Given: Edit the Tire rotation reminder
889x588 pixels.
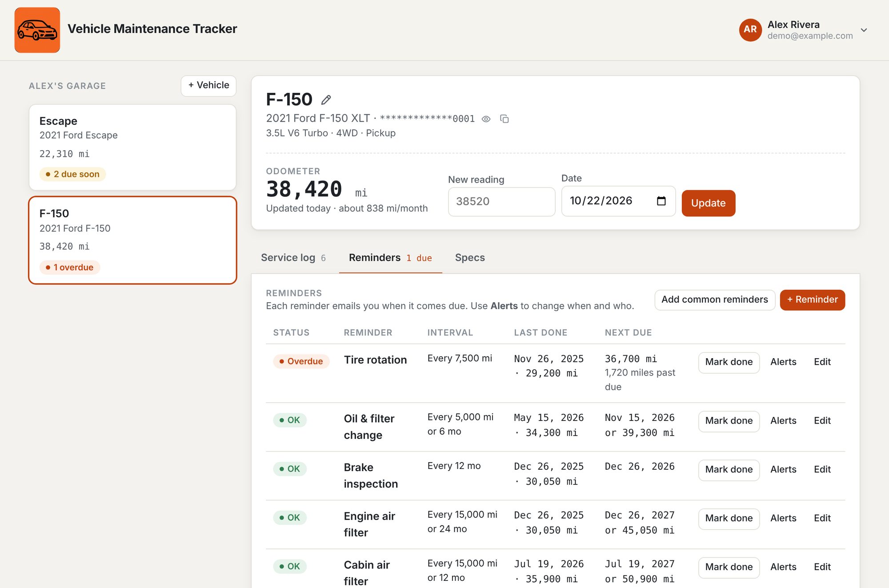Looking at the screenshot, I should tap(822, 362).
